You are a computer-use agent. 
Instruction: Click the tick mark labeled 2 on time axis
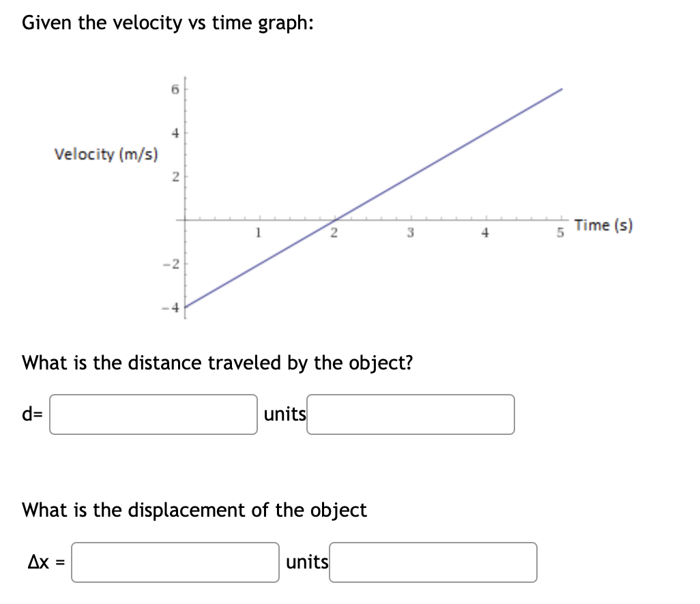(x=334, y=232)
